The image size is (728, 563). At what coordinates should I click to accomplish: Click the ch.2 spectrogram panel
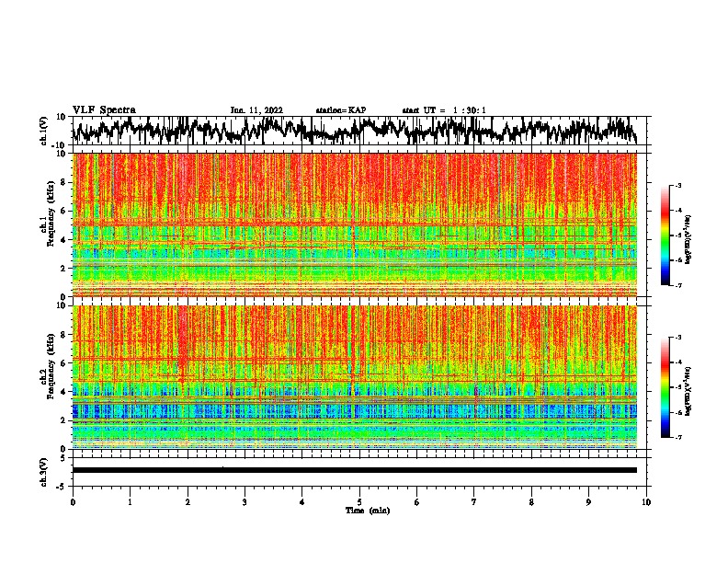pyautogui.click(x=355, y=377)
